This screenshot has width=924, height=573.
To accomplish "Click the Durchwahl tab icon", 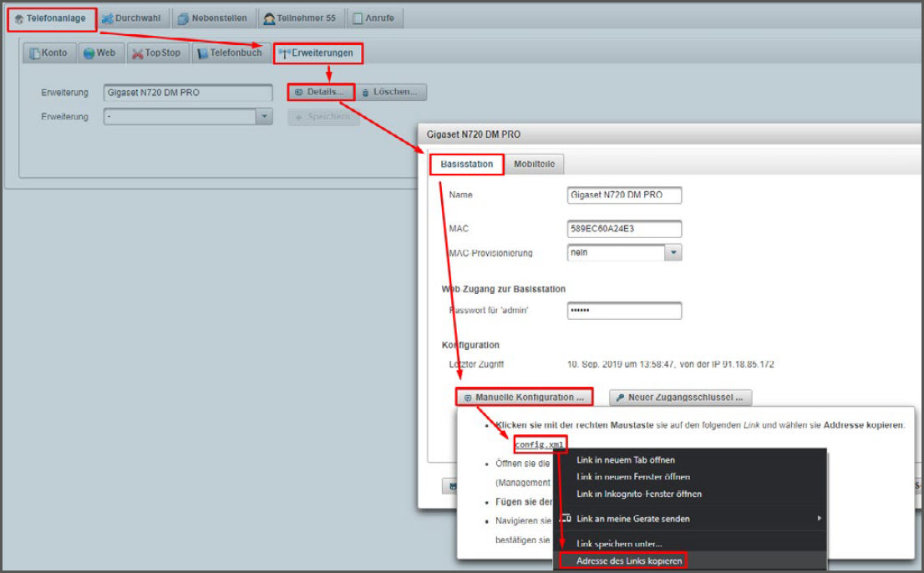I will (x=107, y=19).
